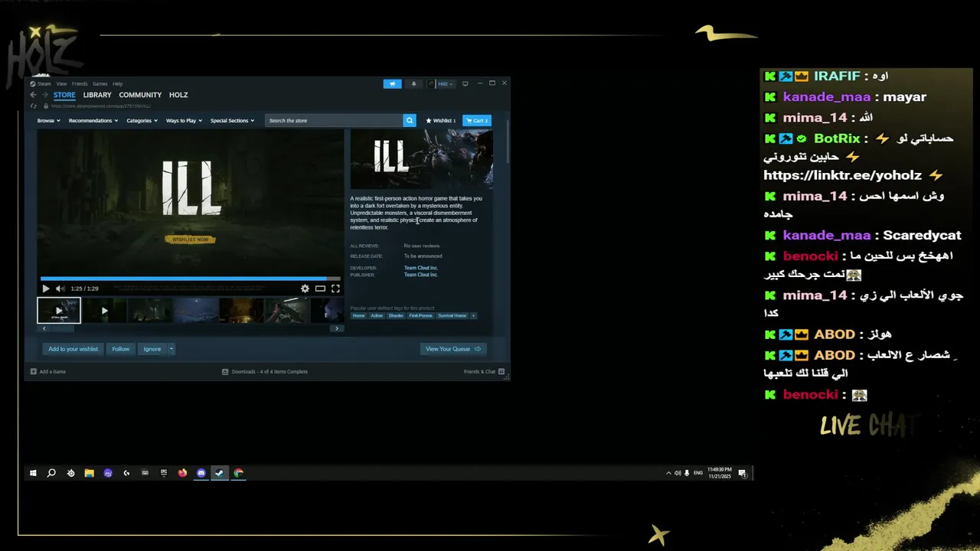Image resolution: width=980 pixels, height=551 pixels.
Task: Open the Games menu
Action: pyautogui.click(x=100, y=83)
